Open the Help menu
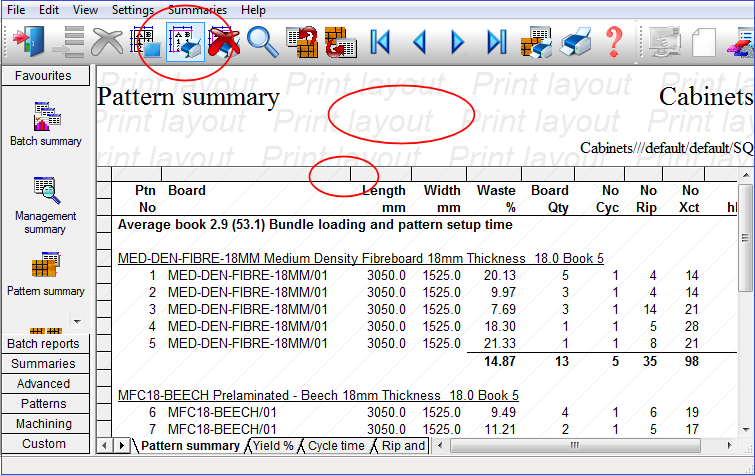Image resolution: width=755 pixels, height=476 pixels. (253, 10)
